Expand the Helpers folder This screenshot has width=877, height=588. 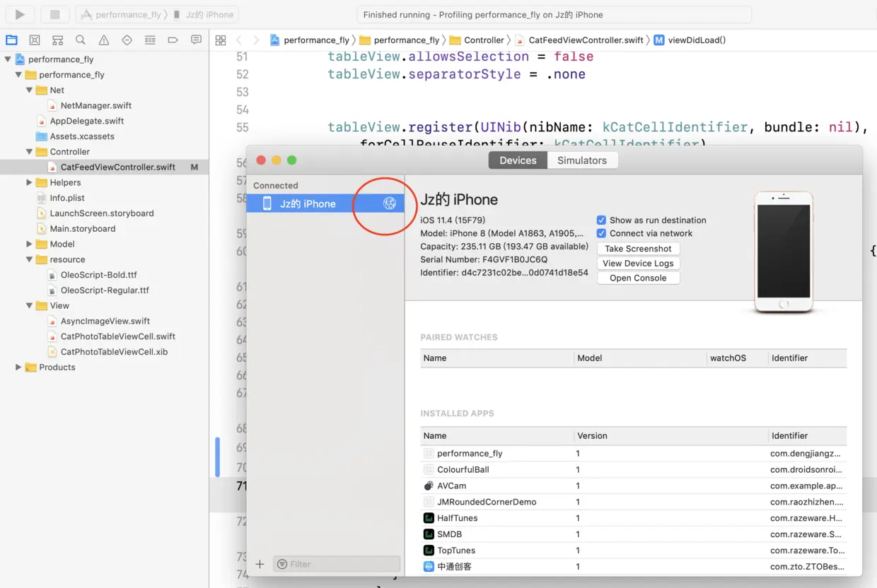point(29,182)
